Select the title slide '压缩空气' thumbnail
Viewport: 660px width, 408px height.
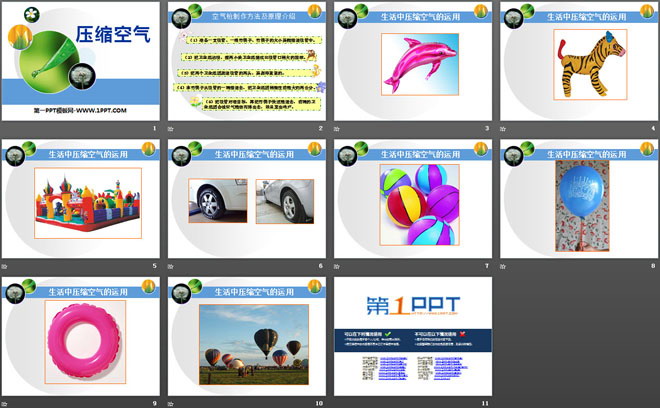click(80, 62)
